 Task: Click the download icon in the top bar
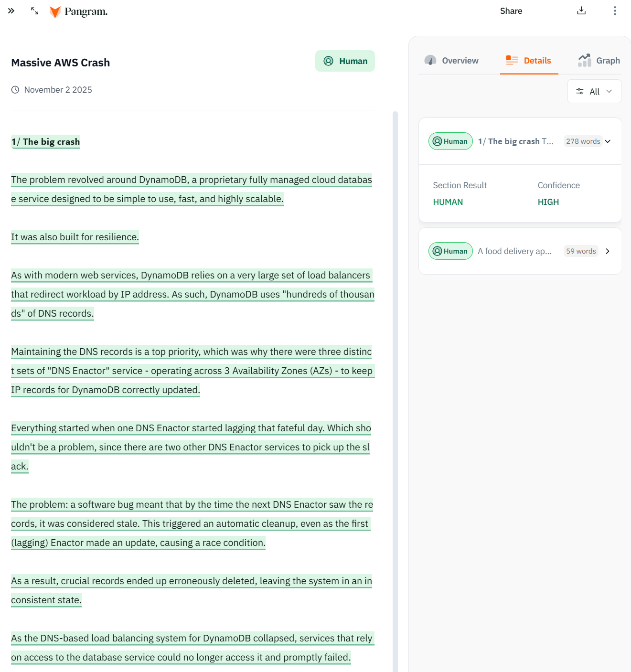click(x=581, y=11)
